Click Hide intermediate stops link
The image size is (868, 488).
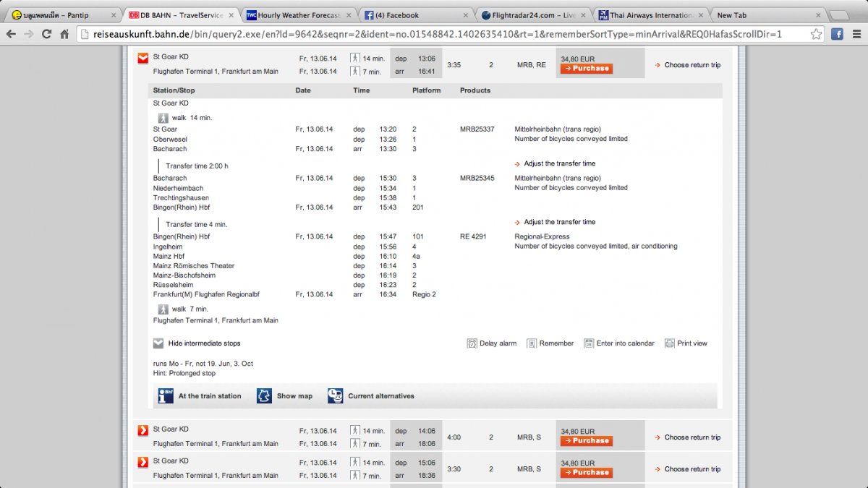[x=204, y=343]
